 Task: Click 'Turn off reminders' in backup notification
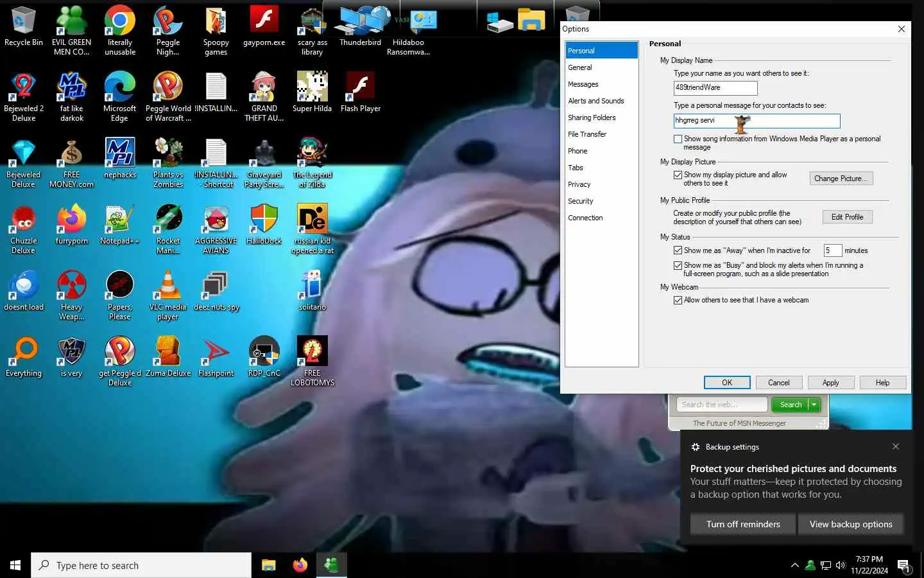click(x=743, y=524)
